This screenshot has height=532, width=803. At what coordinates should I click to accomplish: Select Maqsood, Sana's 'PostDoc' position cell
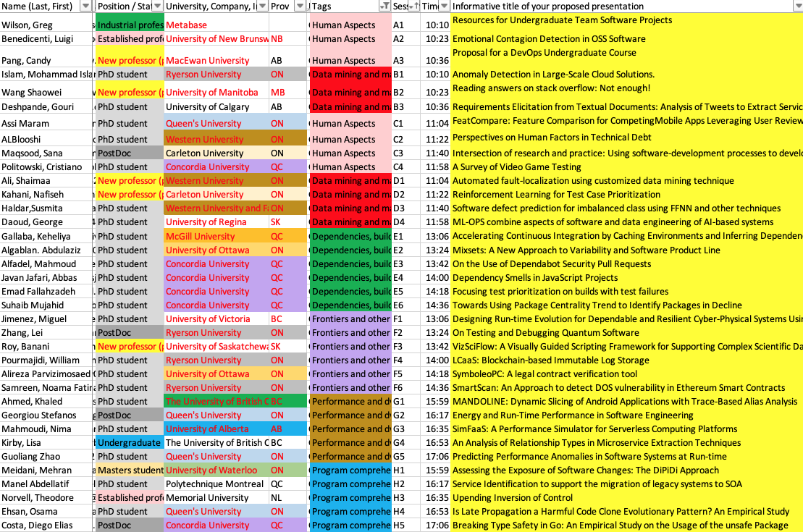[x=130, y=153]
